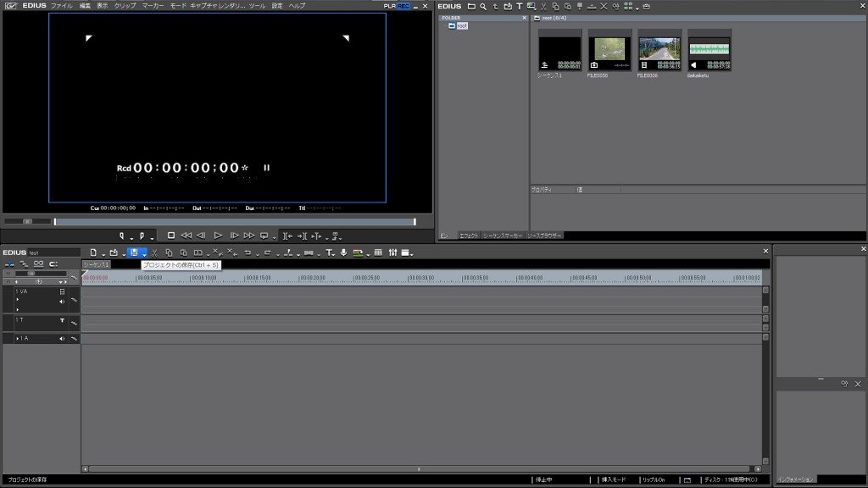Click the Set Default Transition icon
Screen dimensions: 868x488
pyautogui.click(x=309, y=252)
